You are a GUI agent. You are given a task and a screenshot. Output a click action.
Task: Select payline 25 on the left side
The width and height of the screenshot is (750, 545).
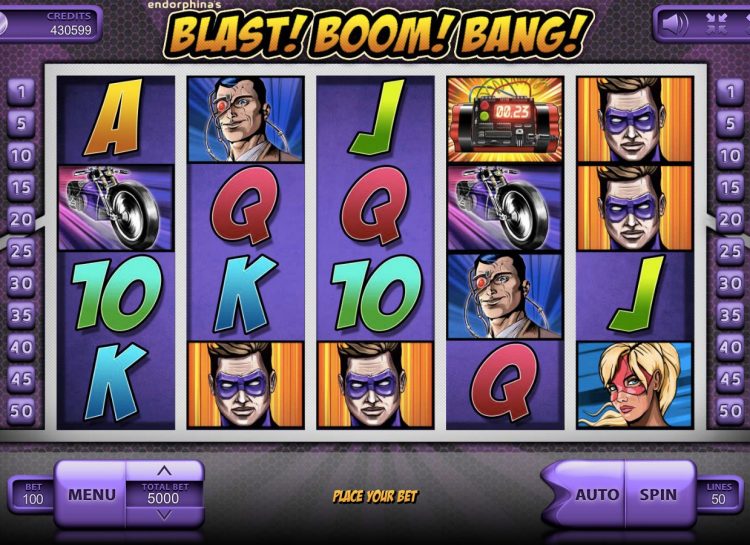(x=21, y=251)
